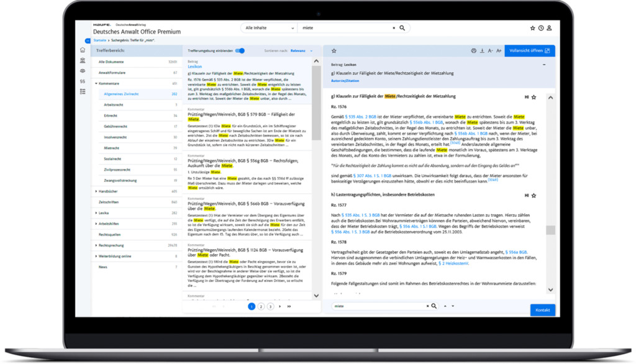Click the Kontakt button
The width and height of the screenshot is (636, 364).
[x=542, y=310]
